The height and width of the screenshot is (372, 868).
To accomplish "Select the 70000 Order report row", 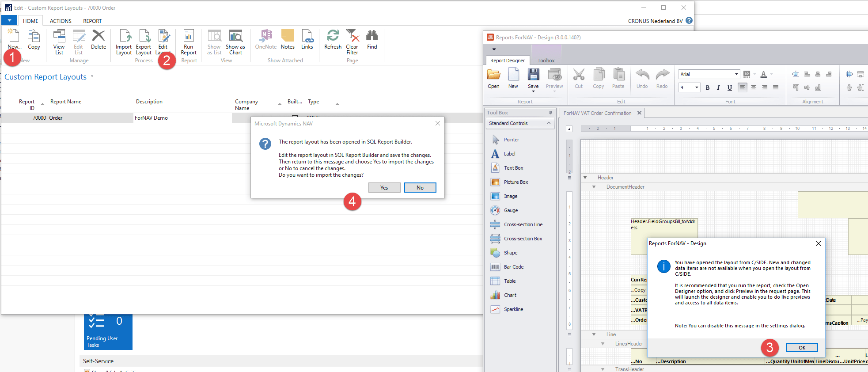I will 56,118.
